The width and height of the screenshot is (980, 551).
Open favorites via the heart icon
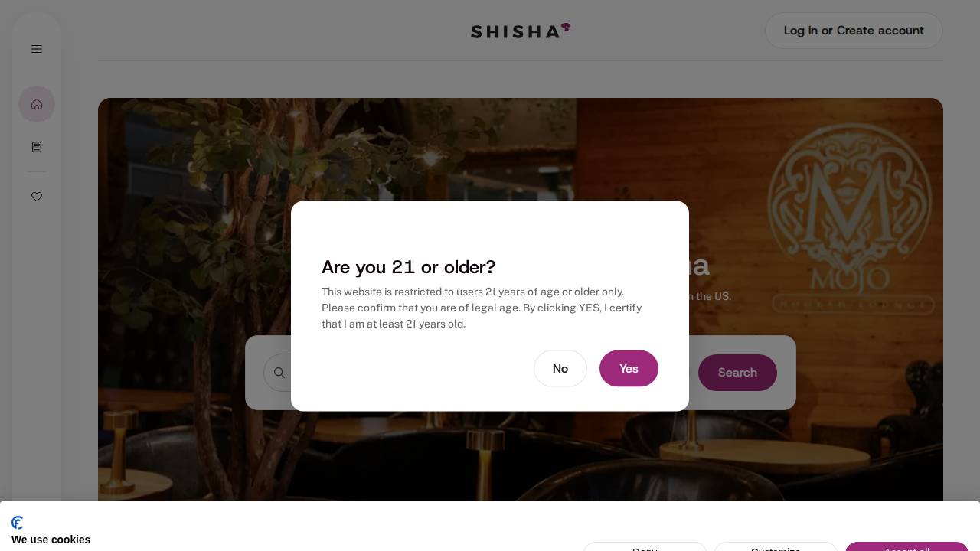click(37, 197)
